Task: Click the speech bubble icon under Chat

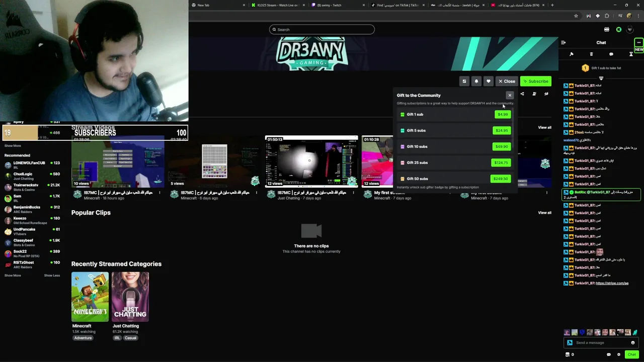Action: click(611, 54)
